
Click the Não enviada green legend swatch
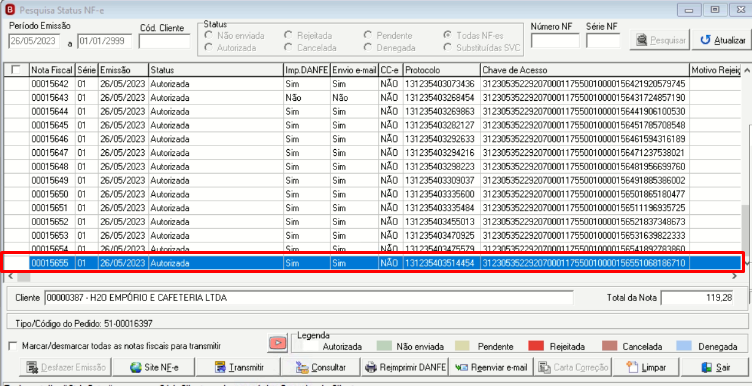[x=385, y=346]
